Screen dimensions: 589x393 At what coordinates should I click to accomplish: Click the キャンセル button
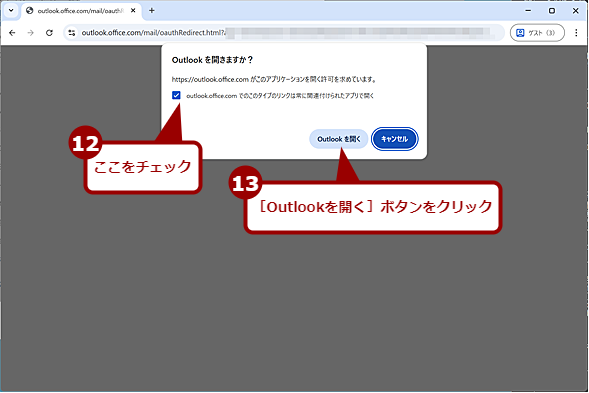[394, 139]
